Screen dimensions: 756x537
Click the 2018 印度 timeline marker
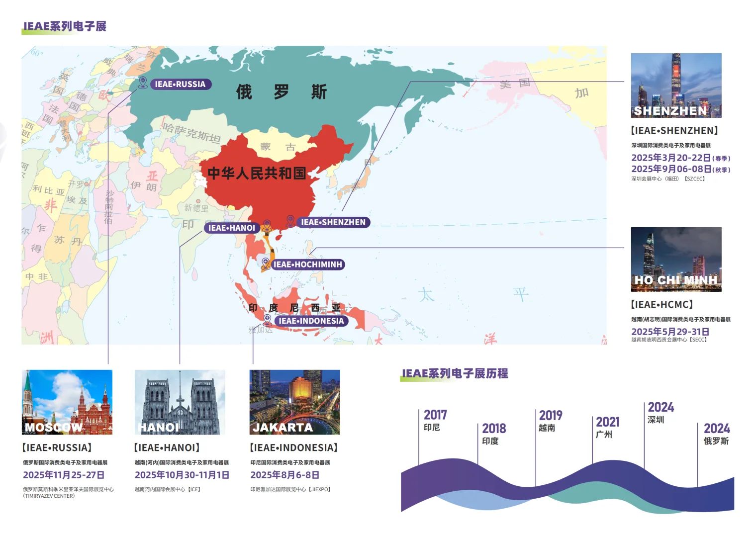click(x=493, y=434)
